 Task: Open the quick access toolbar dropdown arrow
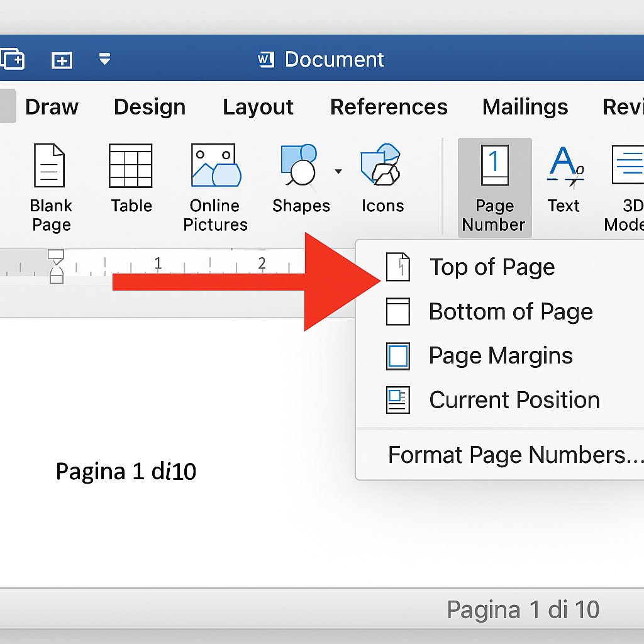click(105, 60)
